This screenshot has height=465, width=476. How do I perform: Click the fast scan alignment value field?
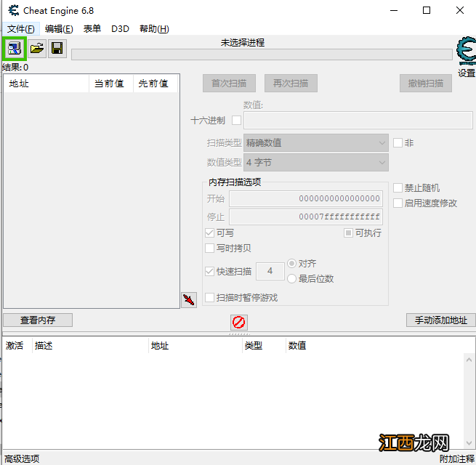pyautogui.click(x=270, y=271)
